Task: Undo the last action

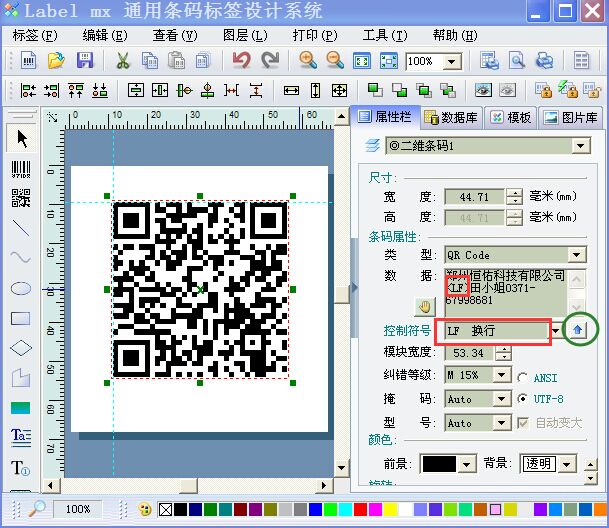Action: [241, 61]
